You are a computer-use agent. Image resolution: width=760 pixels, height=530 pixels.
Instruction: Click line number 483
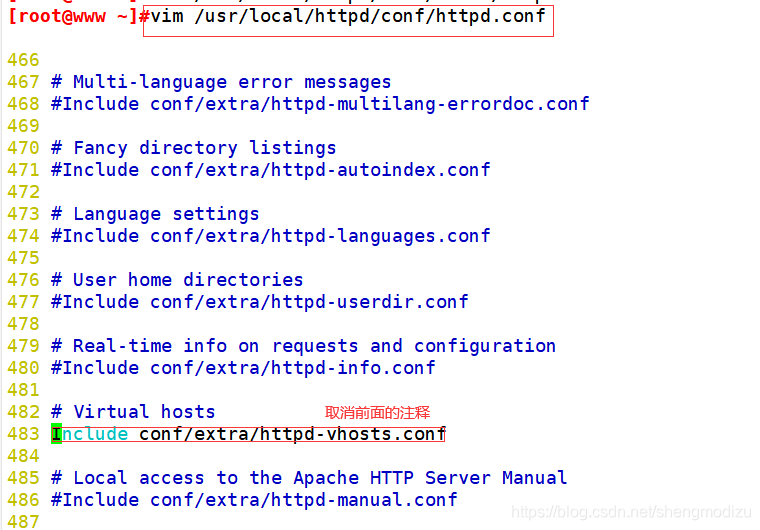[x=23, y=434]
